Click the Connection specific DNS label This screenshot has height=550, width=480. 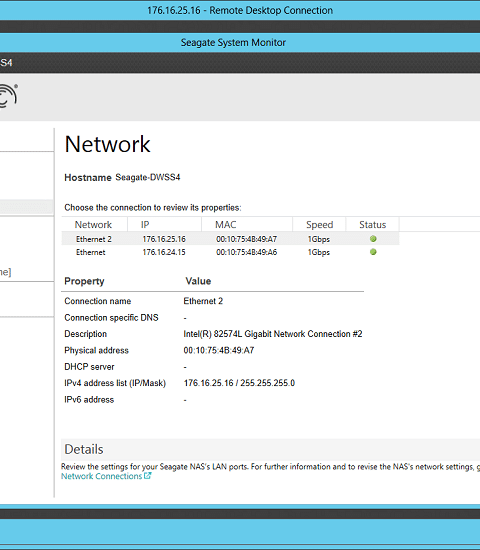pyautogui.click(x=111, y=317)
